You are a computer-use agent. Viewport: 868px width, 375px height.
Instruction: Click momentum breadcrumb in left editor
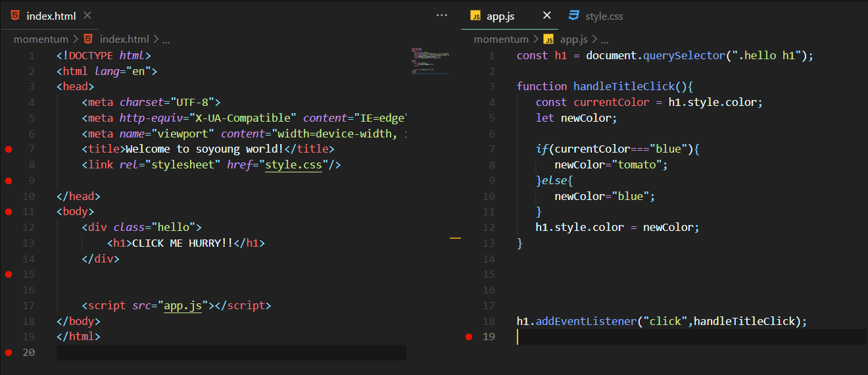41,39
